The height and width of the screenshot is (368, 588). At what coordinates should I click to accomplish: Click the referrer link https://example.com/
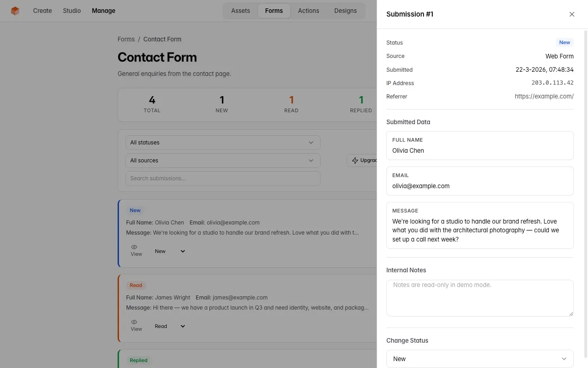click(x=544, y=96)
